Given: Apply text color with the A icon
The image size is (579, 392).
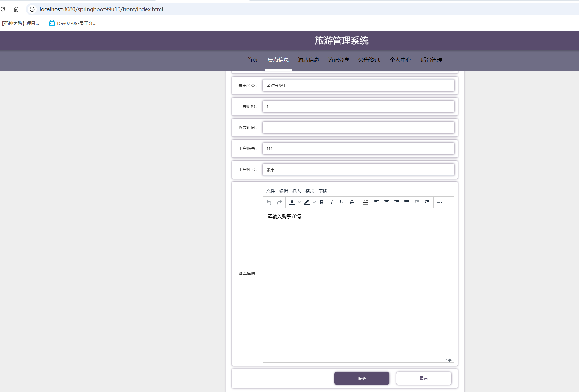Looking at the screenshot, I should [x=292, y=202].
